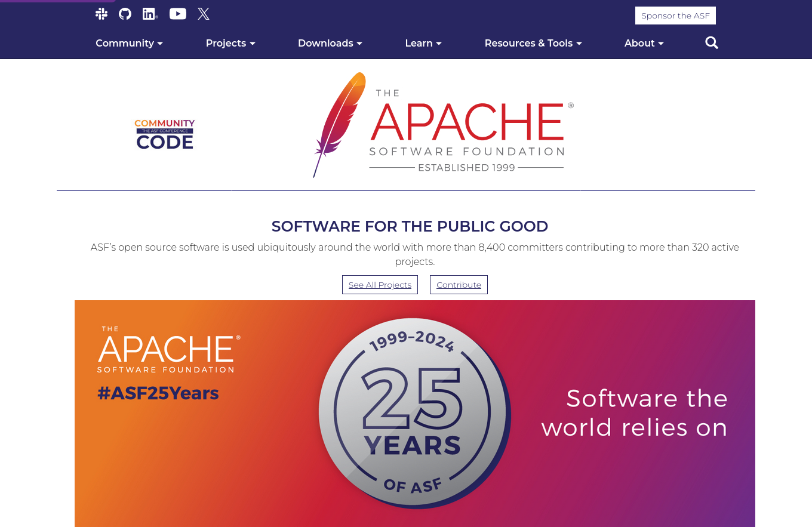Open the LinkedIn icon link
This screenshot has width=812, height=530.
(150, 14)
